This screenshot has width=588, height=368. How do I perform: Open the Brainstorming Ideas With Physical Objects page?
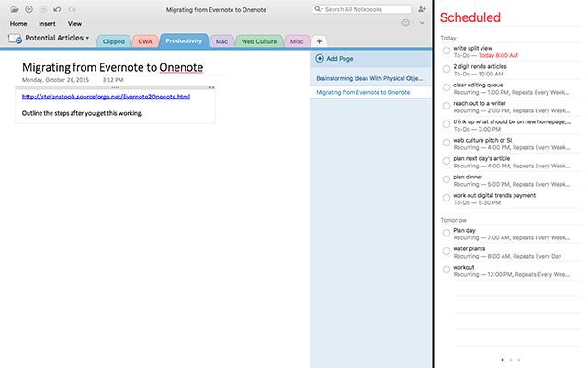(x=370, y=78)
